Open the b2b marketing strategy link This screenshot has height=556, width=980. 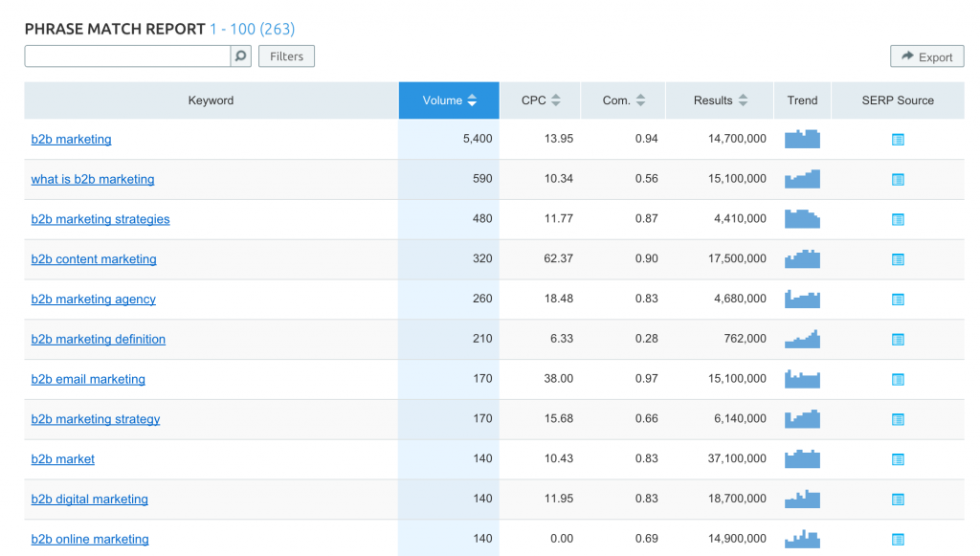[x=96, y=419]
